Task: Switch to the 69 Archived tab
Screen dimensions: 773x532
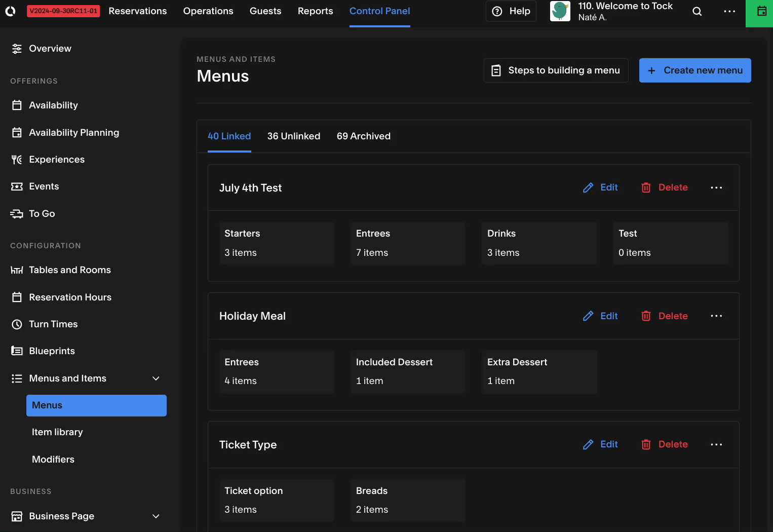Action: [x=364, y=136]
